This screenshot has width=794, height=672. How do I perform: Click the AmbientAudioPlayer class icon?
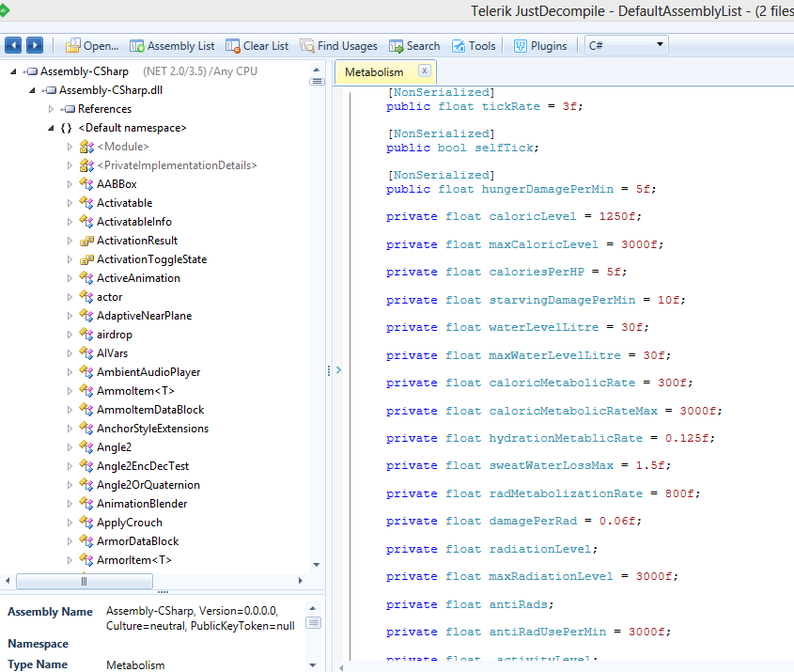click(x=86, y=371)
